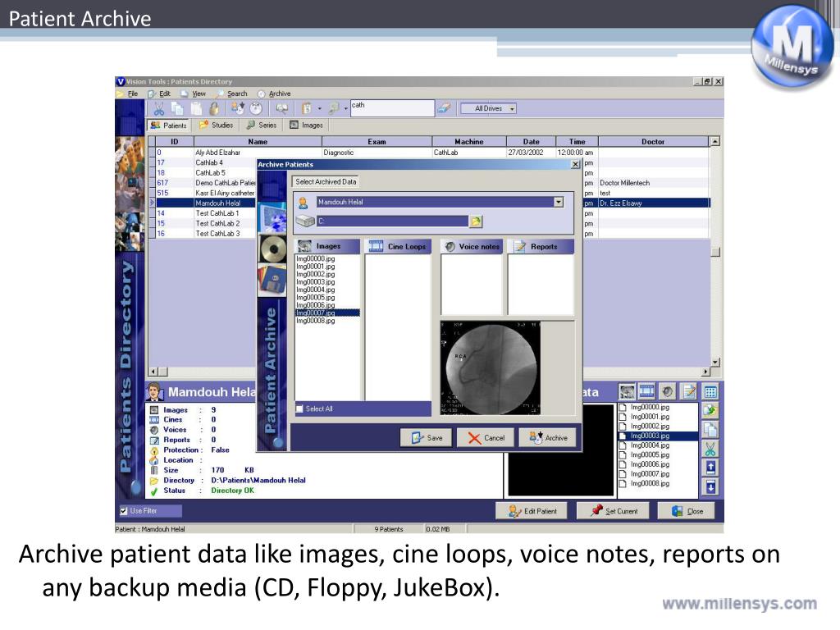
Task: Click the speech bubbles icon in the top toolbar
Action: tap(282, 109)
